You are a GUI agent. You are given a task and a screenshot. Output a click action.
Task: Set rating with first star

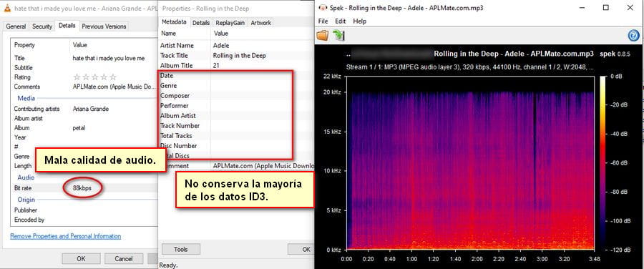tap(77, 77)
